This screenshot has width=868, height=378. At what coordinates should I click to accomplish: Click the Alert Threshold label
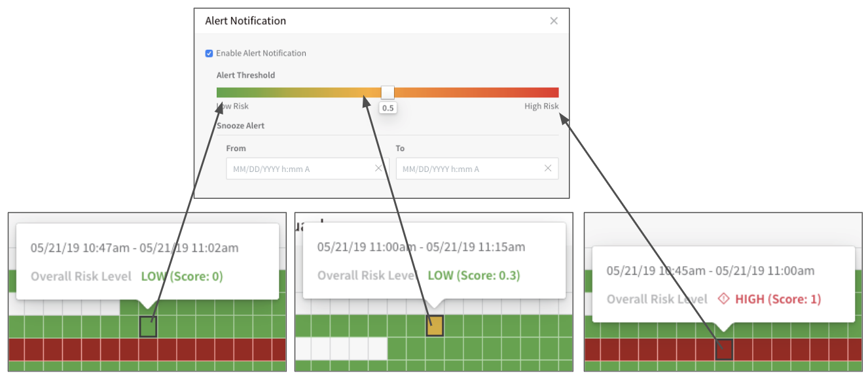pos(245,75)
